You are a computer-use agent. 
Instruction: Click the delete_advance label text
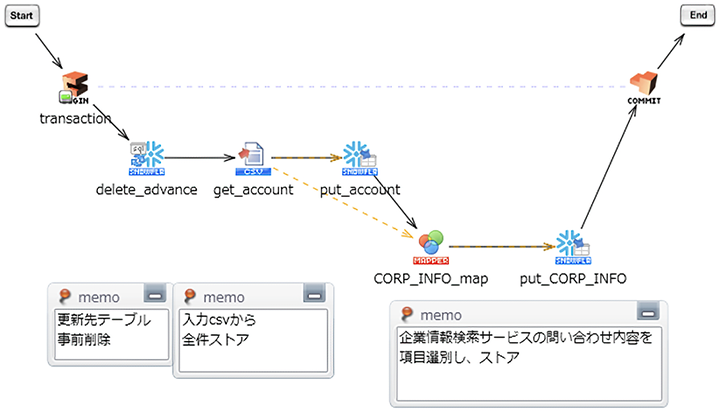[x=146, y=189]
